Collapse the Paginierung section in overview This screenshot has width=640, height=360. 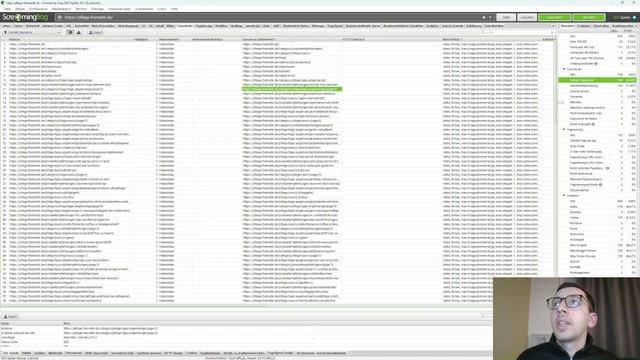564,129
